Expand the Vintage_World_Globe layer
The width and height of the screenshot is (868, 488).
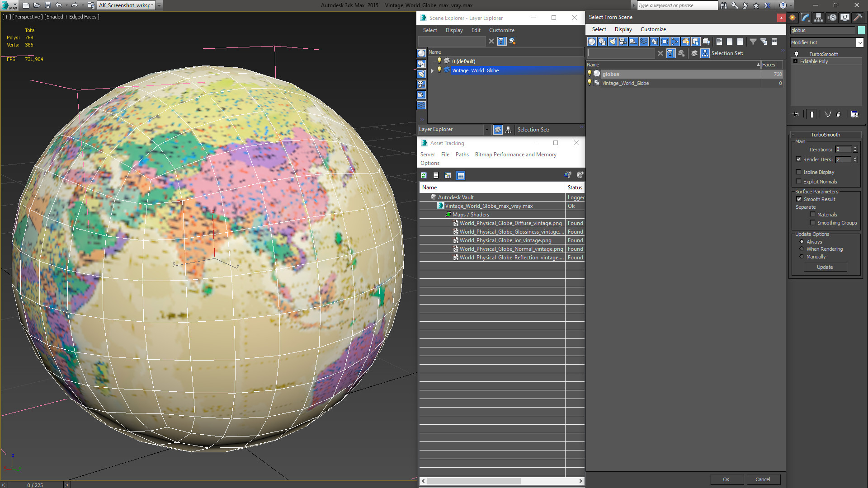432,70
